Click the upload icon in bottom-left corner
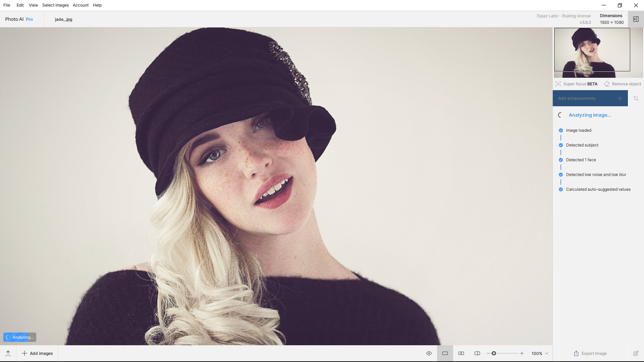644x362 pixels. click(x=8, y=353)
